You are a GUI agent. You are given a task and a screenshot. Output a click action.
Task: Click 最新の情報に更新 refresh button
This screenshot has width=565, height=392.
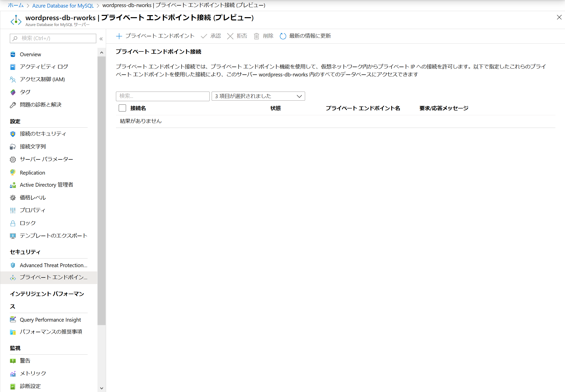305,36
